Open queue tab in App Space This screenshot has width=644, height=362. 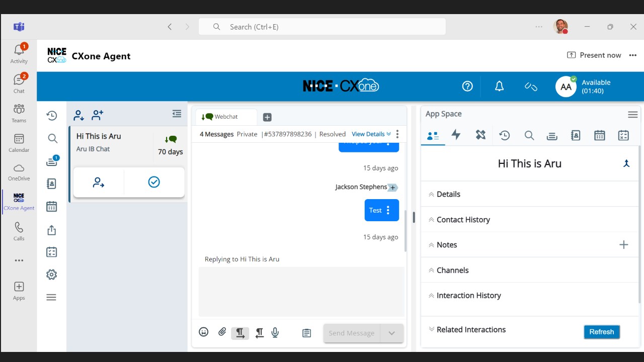pos(552,135)
